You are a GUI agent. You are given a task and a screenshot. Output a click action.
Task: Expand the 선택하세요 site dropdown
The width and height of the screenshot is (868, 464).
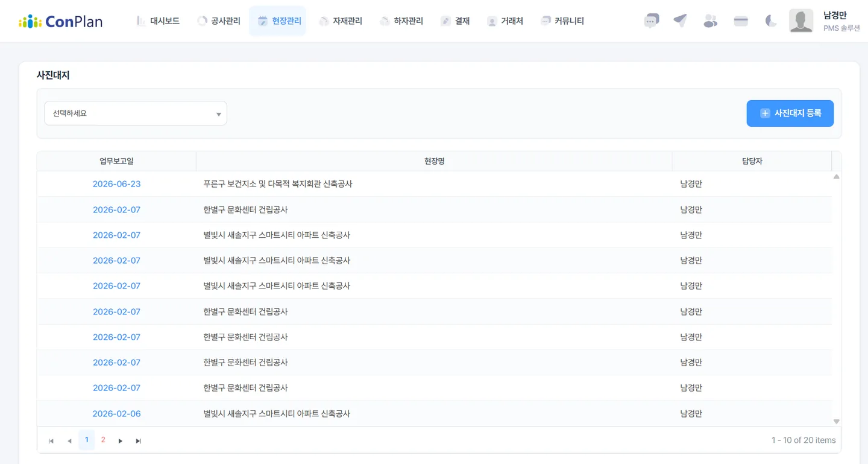(136, 113)
